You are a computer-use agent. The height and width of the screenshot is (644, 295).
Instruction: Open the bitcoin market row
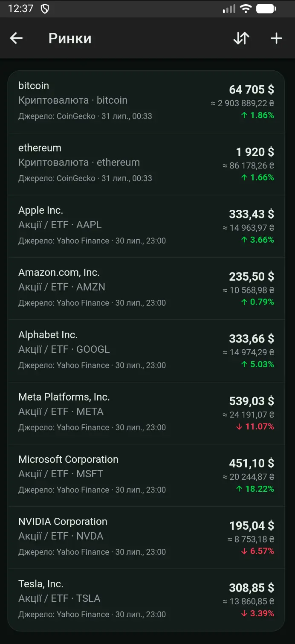(146, 102)
